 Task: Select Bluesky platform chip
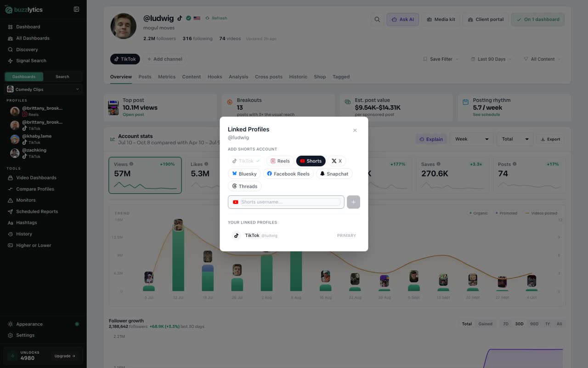point(244,173)
